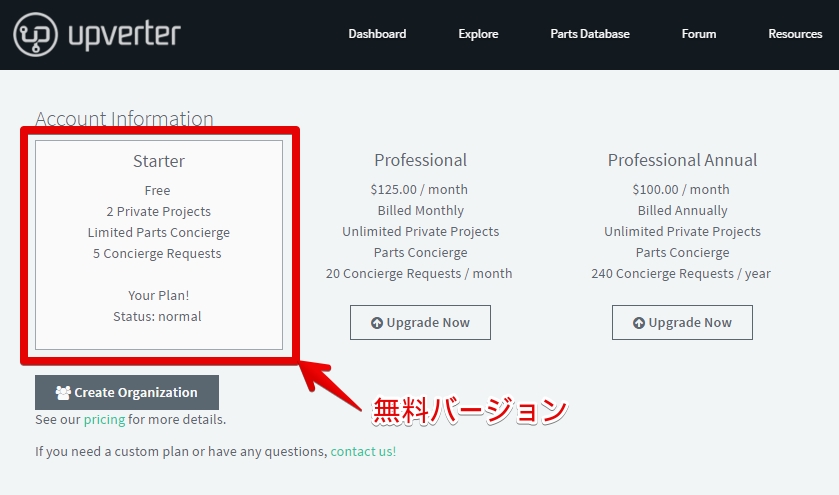Image resolution: width=839 pixels, height=495 pixels.
Task: Click the people icon on Create Organization
Action: click(x=63, y=393)
